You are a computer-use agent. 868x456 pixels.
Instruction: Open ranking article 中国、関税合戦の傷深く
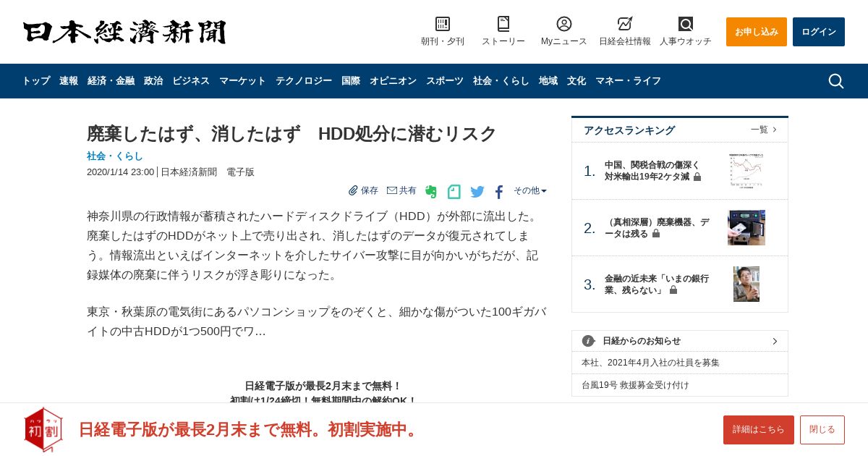click(x=652, y=171)
